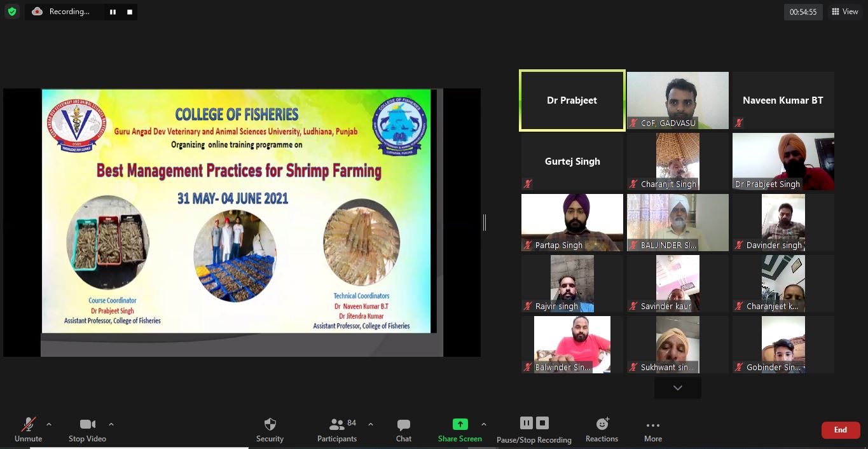
Task: Stop recording in bottom toolbar
Action: coord(542,423)
